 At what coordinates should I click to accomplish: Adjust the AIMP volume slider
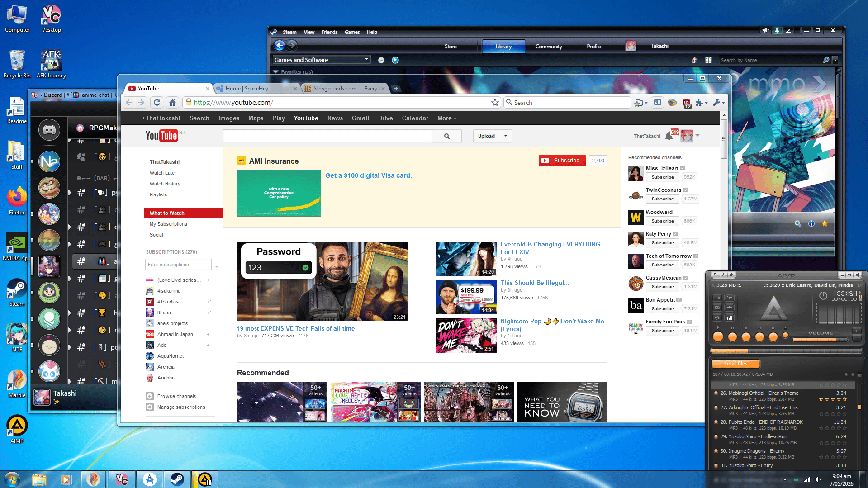coord(821,339)
